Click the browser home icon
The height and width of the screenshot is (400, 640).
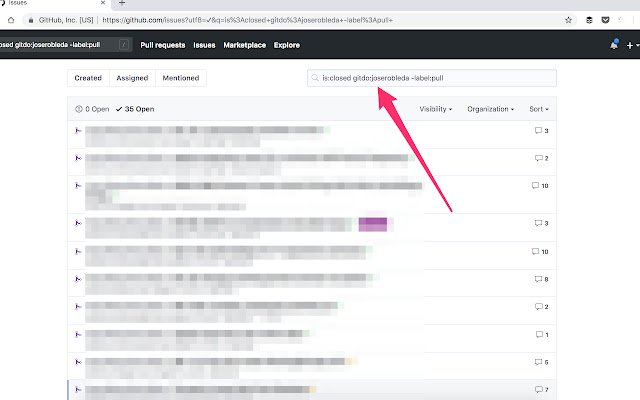click(11, 20)
